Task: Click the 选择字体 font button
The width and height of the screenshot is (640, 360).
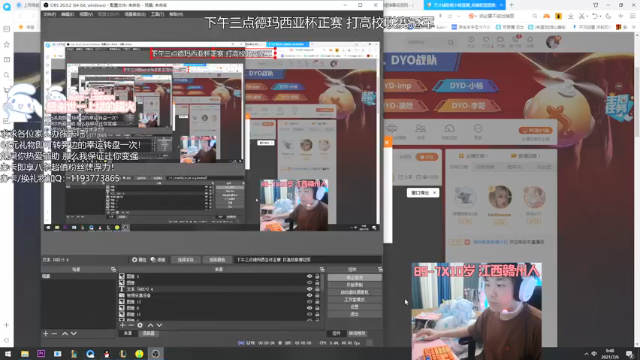Action: coord(185,260)
